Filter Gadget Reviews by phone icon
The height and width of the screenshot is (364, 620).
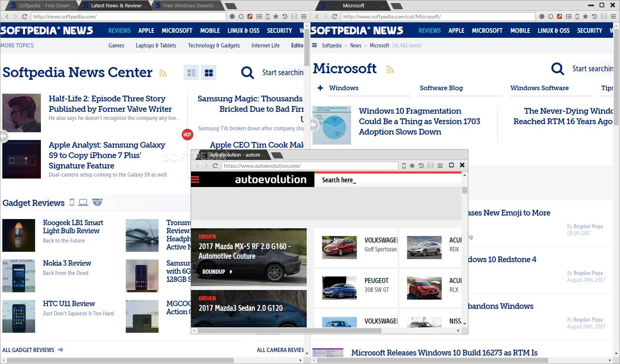[x=72, y=202]
